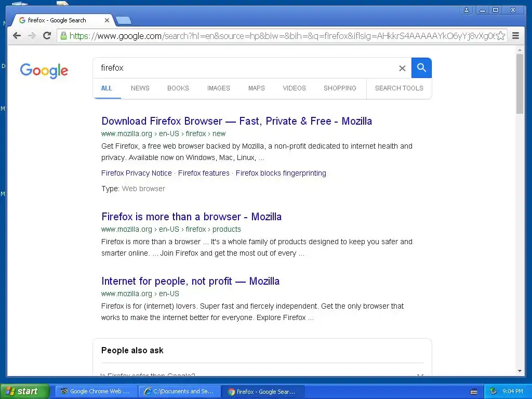Viewport: 532px width, 399px height.
Task: Click the vertical scrollbar thumb
Action: (x=520, y=84)
